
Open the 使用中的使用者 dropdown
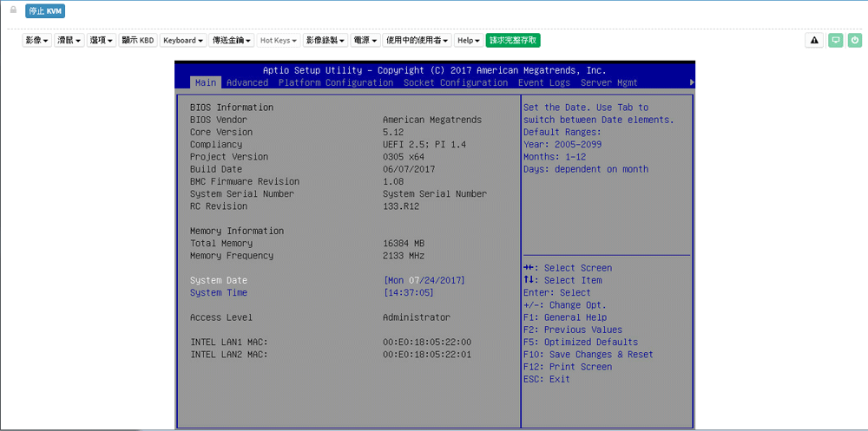pos(417,41)
